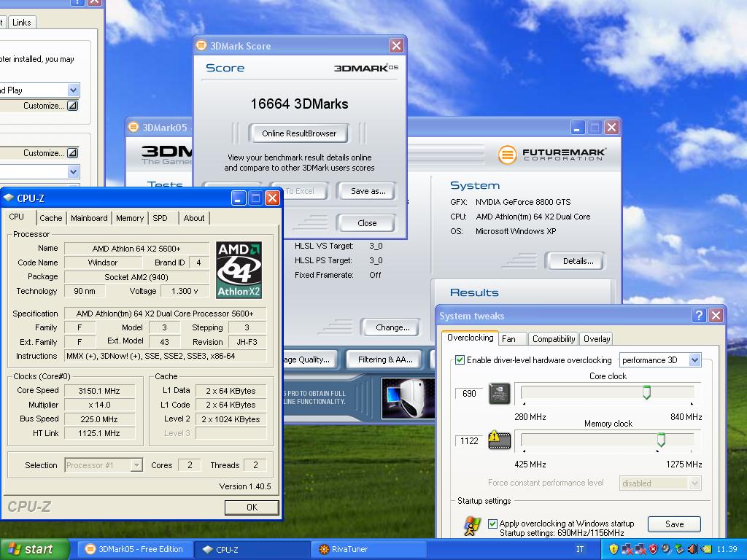
Task: Click the CPU-Z title bar icon
Action: tap(9, 198)
